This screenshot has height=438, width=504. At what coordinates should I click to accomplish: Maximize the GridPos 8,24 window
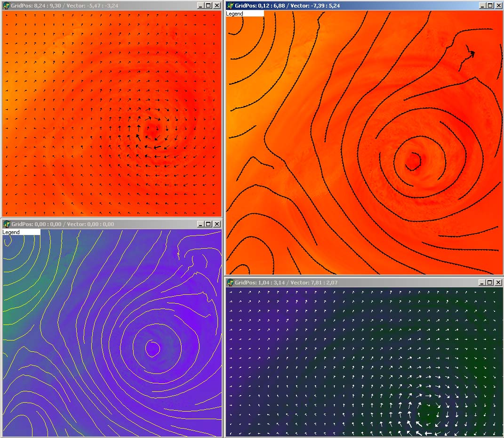pyautogui.click(x=208, y=6)
